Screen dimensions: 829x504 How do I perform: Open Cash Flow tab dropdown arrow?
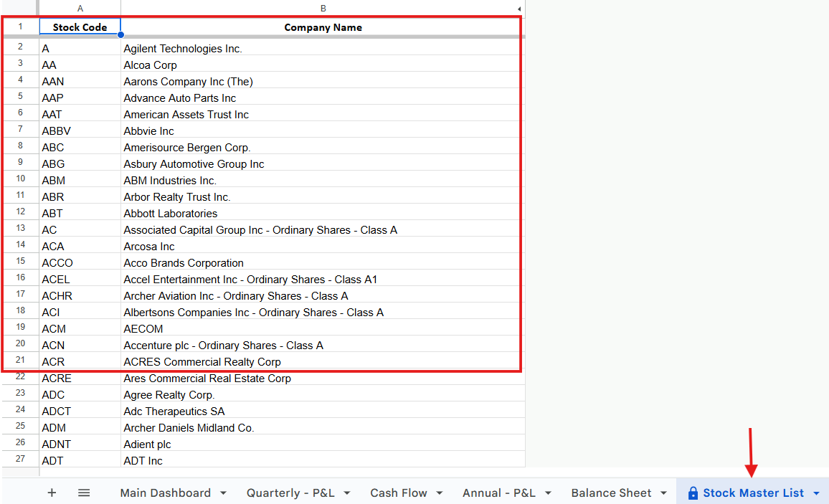tap(440, 493)
